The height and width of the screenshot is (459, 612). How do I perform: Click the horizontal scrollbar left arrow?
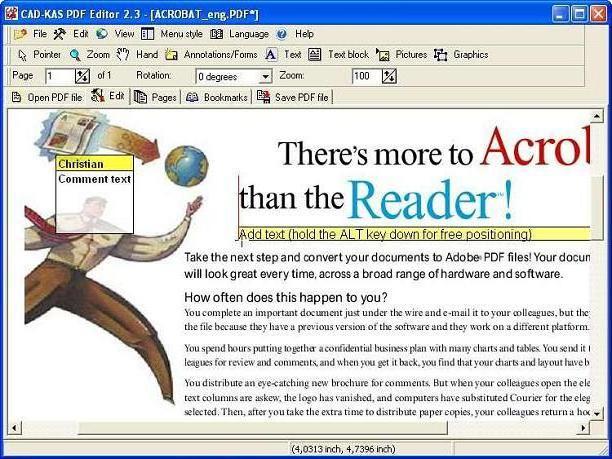tap(15, 428)
